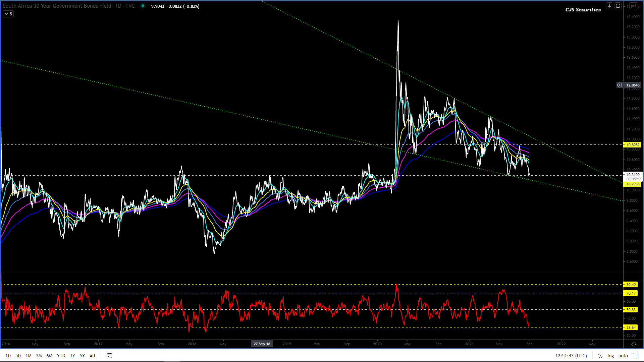Click the green market status dot
Screen dimensions: 644x362
coord(143,6)
